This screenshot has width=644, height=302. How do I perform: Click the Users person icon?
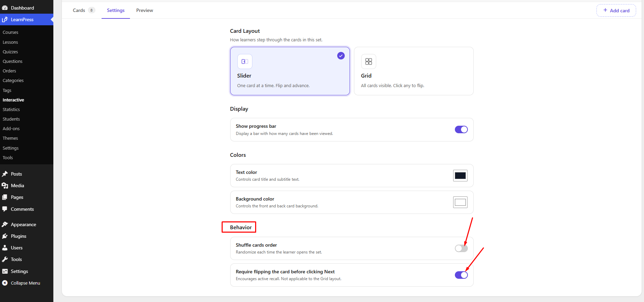pyautogui.click(x=5, y=248)
